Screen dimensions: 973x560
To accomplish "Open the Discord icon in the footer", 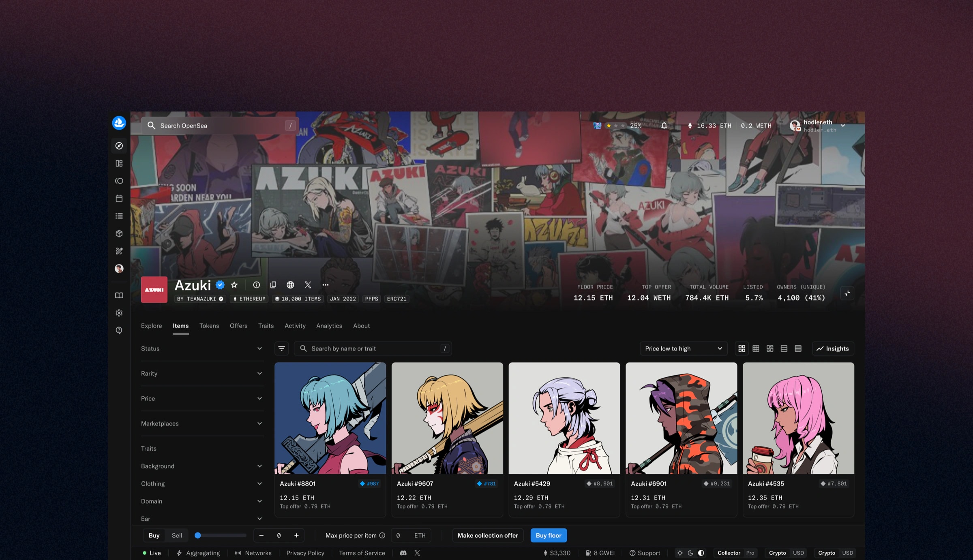I will click(x=403, y=553).
